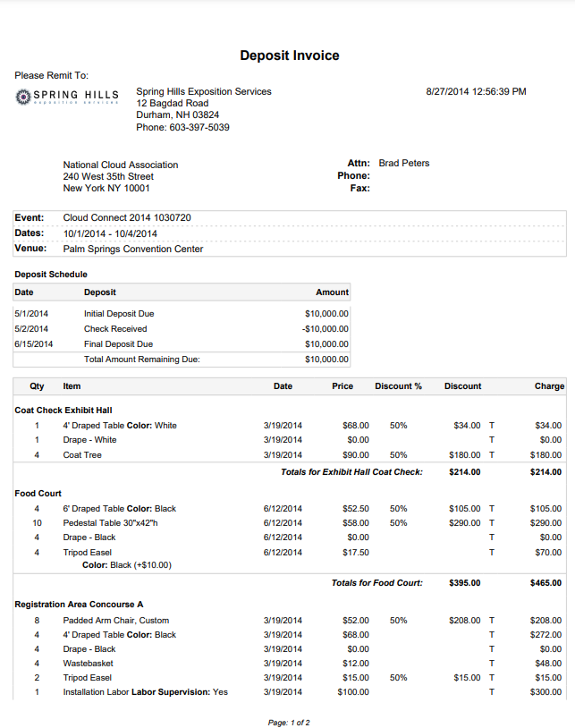Click the Food Court section heading
575x728 pixels.
point(38,493)
